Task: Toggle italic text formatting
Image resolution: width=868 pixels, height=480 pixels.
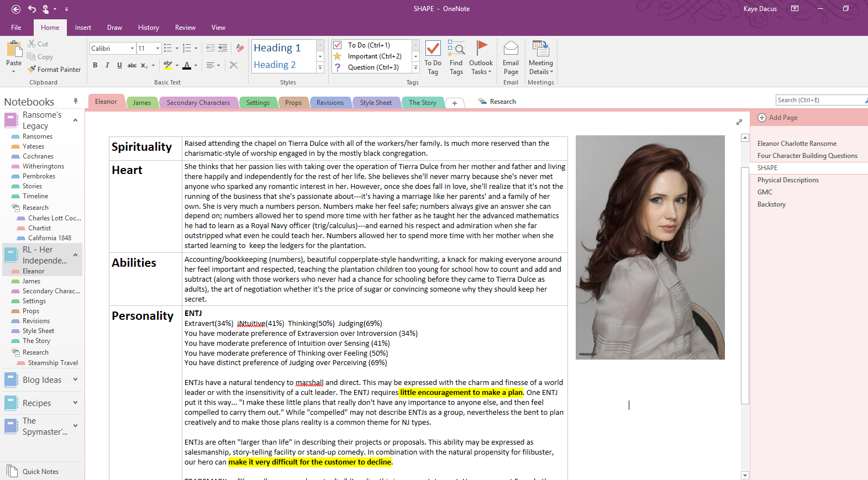Action: pos(107,65)
